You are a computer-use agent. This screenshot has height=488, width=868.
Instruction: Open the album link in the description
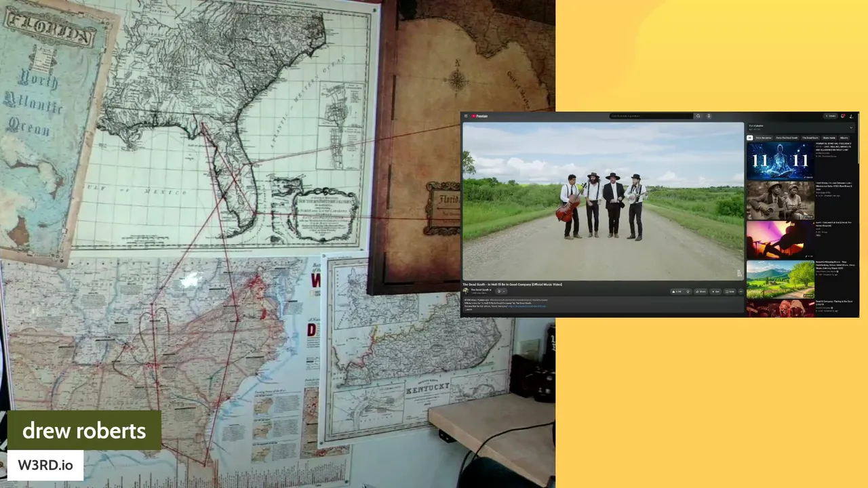click(527, 306)
